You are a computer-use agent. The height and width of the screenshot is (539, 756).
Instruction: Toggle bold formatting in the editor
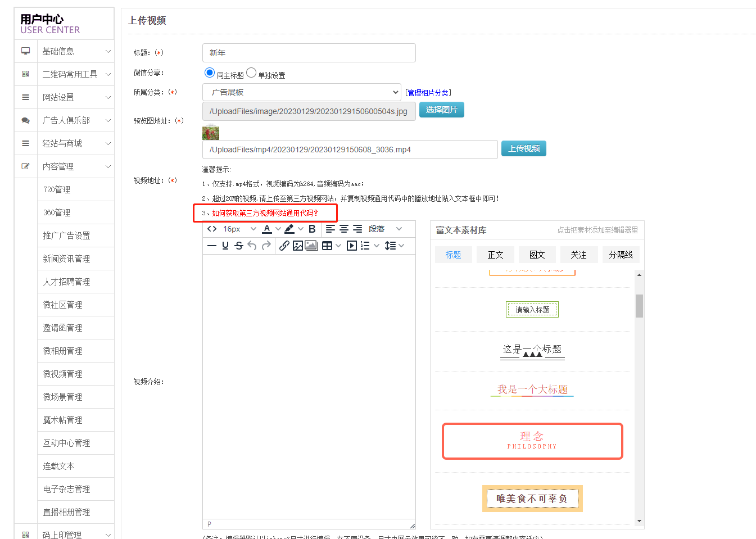point(312,229)
